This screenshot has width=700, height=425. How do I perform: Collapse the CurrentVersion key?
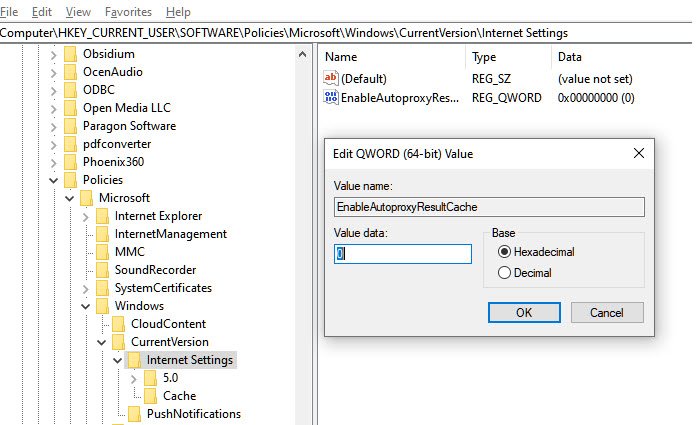tap(102, 342)
